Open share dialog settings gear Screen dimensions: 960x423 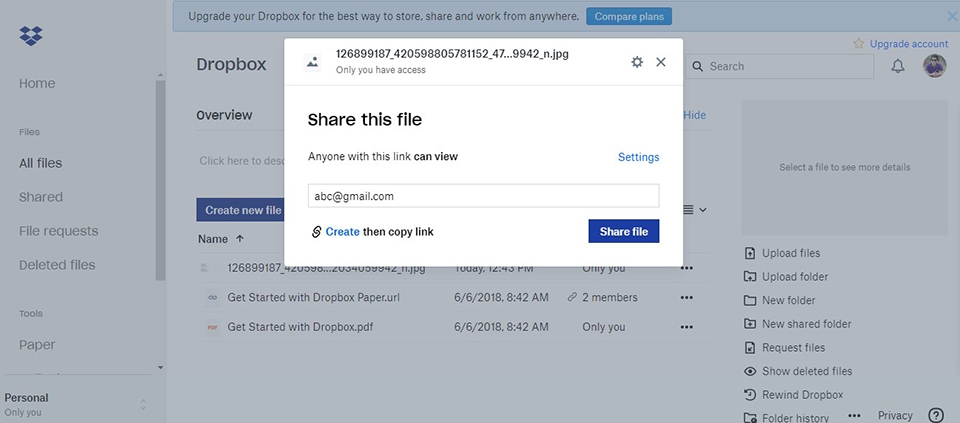[637, 62]
